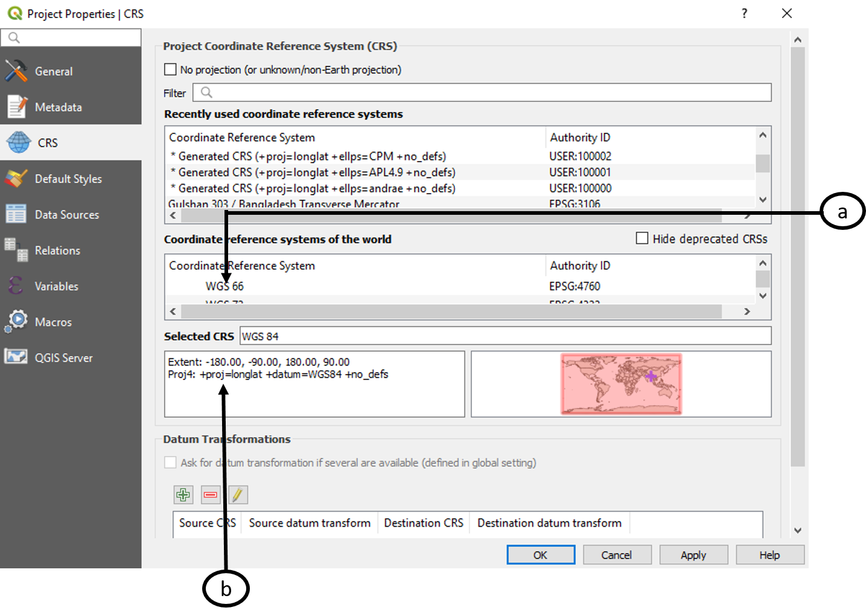Viewport: 866px width, 616px height.
Task: Click down arrow of world CRS list scrollbar
Action: coord(763,296)
